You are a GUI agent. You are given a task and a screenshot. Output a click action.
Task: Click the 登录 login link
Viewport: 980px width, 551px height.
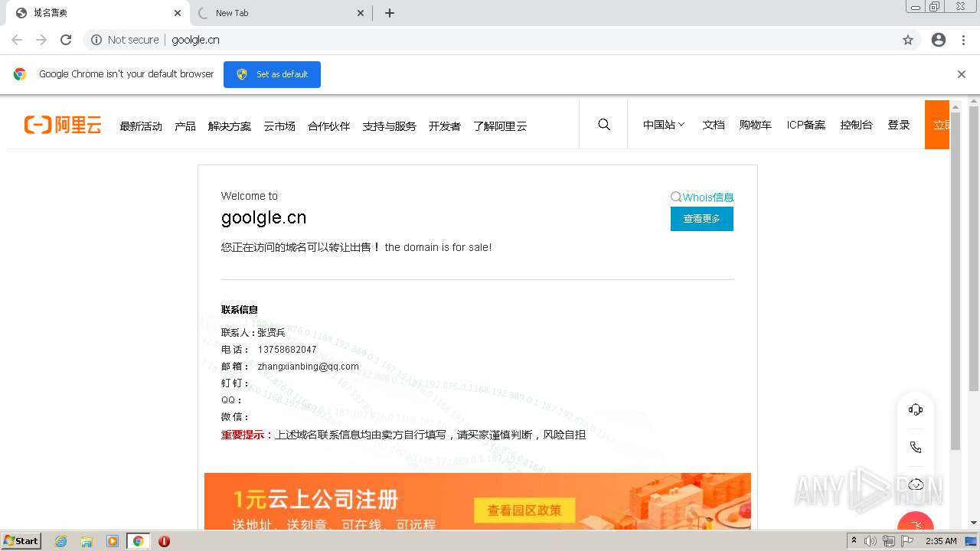[899, 125]
